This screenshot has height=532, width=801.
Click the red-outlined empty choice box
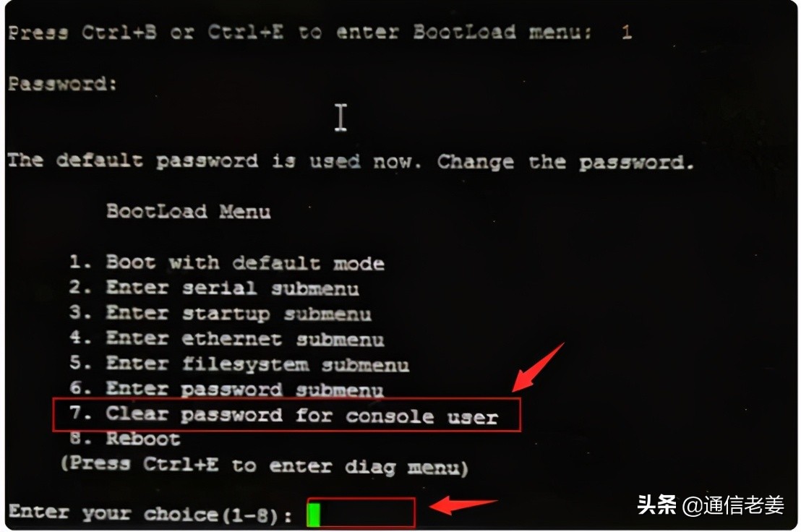[x=361, y=512]
